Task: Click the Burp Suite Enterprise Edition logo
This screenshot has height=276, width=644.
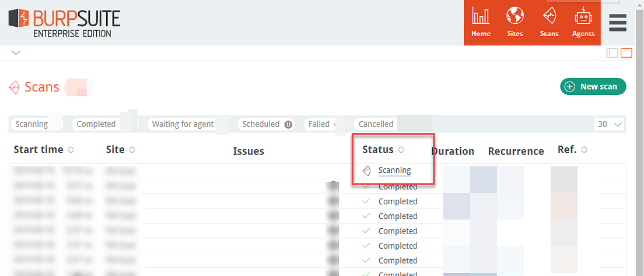Action: [x=65, y=23]
